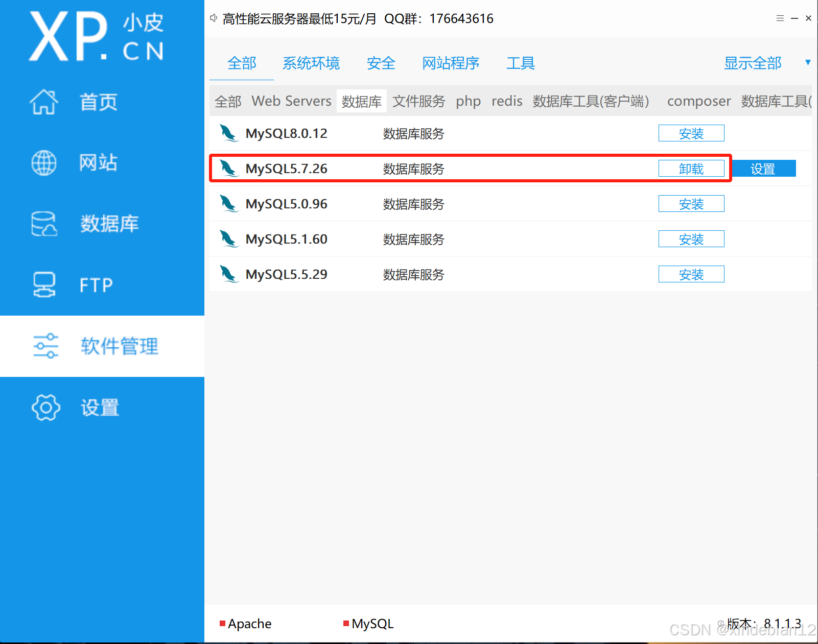This screenshot has width=818, height=644.
Task: Switch to the 系统环境 tab
Action: click(311, 63)
